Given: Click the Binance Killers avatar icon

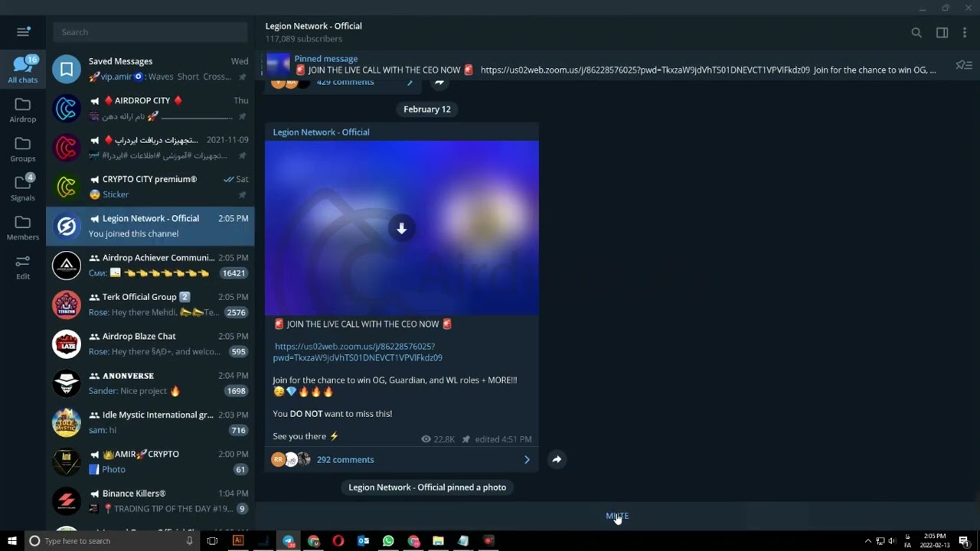Looking at the screenshot, I should coord(67,500).
